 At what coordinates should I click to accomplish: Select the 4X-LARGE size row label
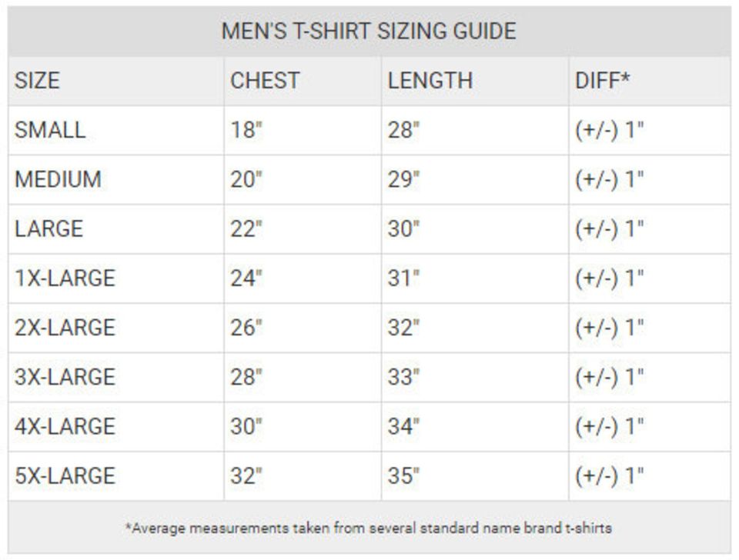65,426
